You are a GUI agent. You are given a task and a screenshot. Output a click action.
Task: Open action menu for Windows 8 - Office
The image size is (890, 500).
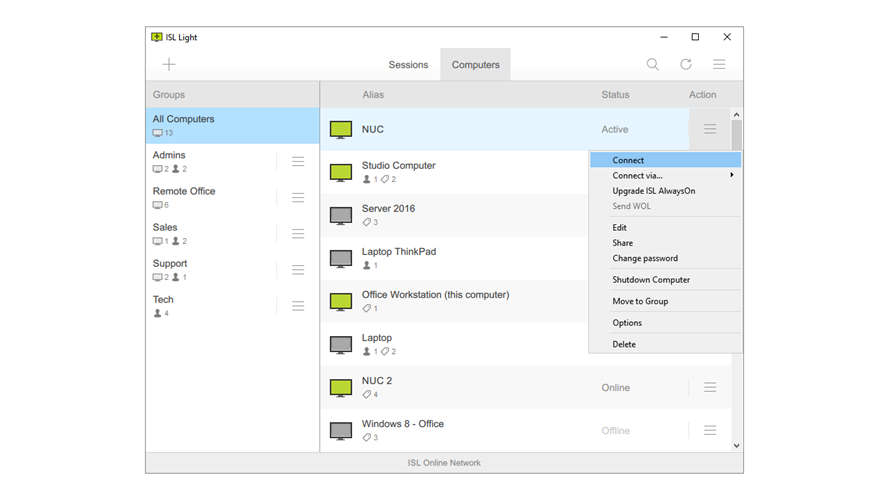(710, 431)
